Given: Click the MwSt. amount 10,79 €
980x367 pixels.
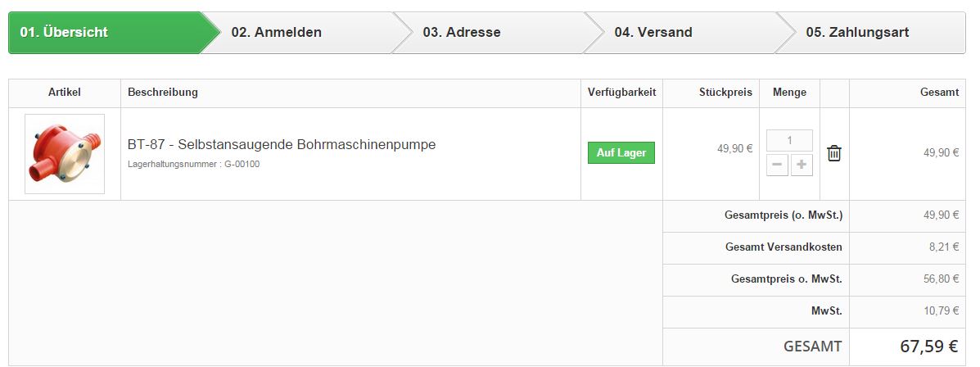Looking at the screenshot, I should coord(941,311).
